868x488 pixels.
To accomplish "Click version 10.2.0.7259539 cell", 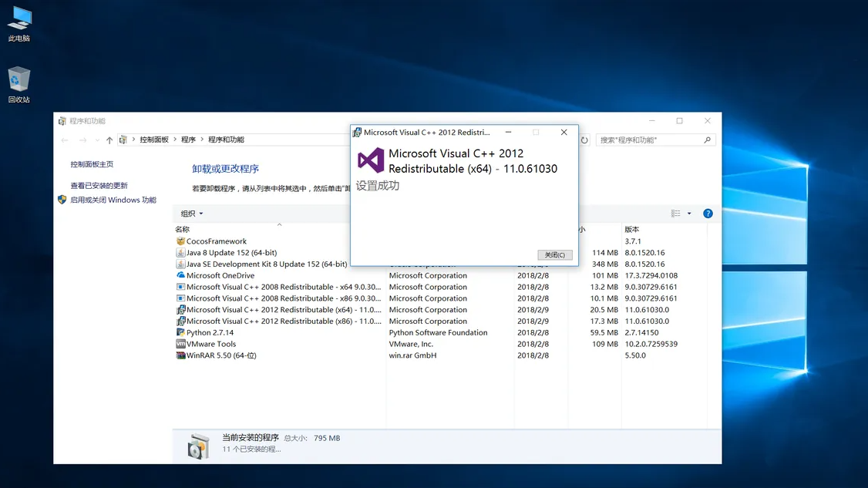I will [x=651, y=344].
